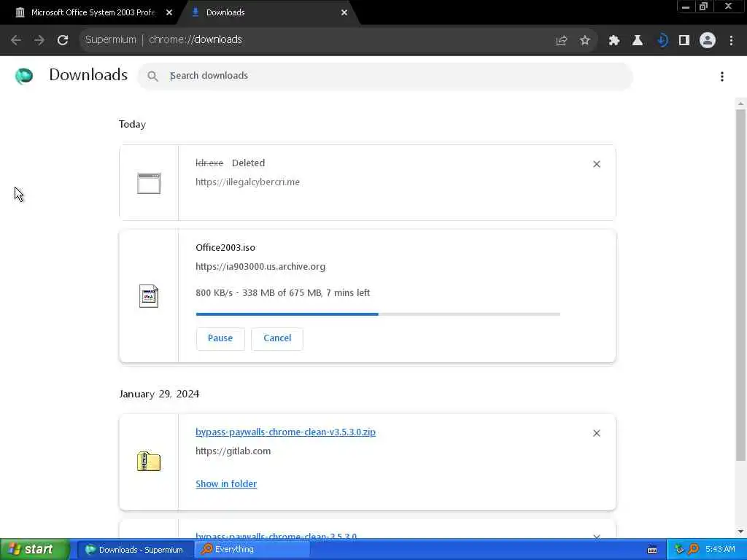The width and height of the screenshot is (747, 560).
Task: Open the profile avatar menu
Action: tap(708, 41)
